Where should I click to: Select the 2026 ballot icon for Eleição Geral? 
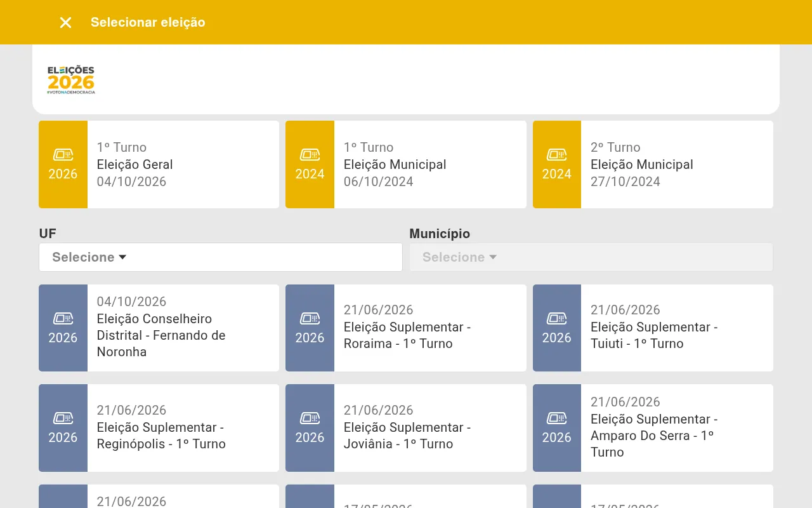pos(63,154)
